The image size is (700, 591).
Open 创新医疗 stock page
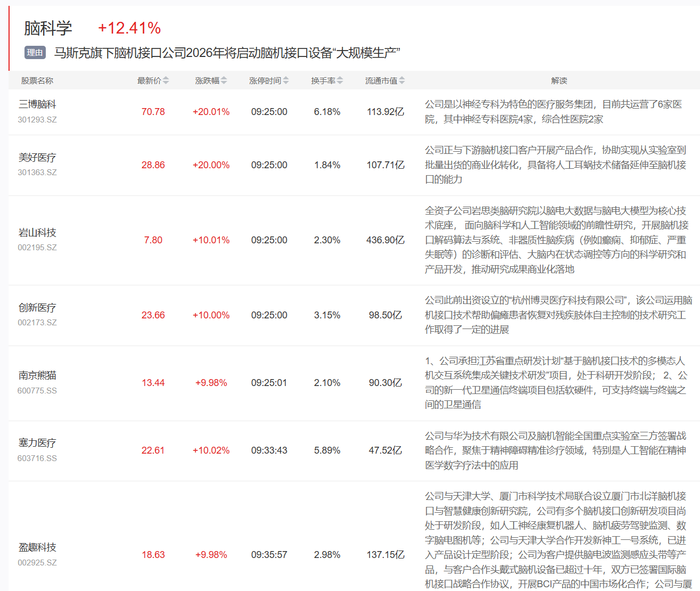point(37,308)
